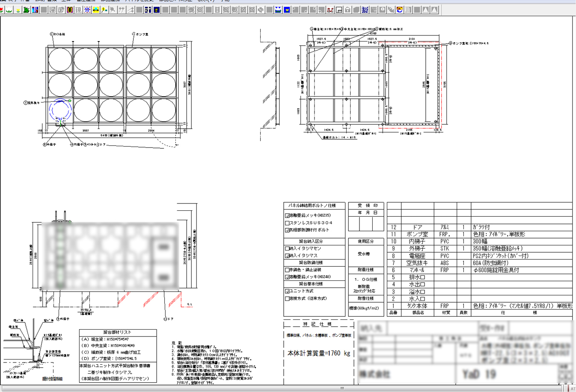The height and width of the screenshot is (392, 576).
Task: Select the green building toolbar icon
Action: [x=27, y=10]
